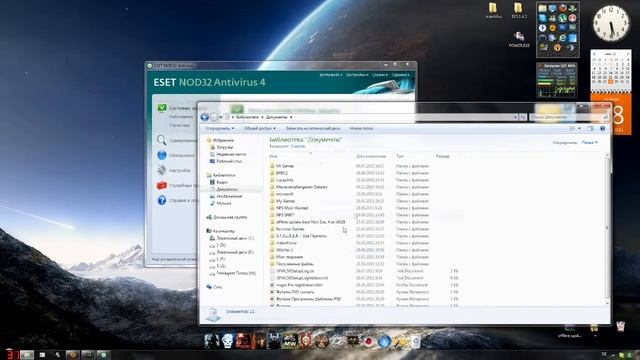Select the My Games folder

[285, 201]
